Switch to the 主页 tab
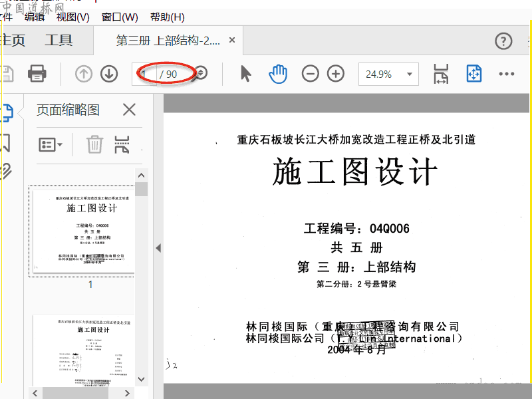This screenshot has width=532, height=399. pos(13,40)
